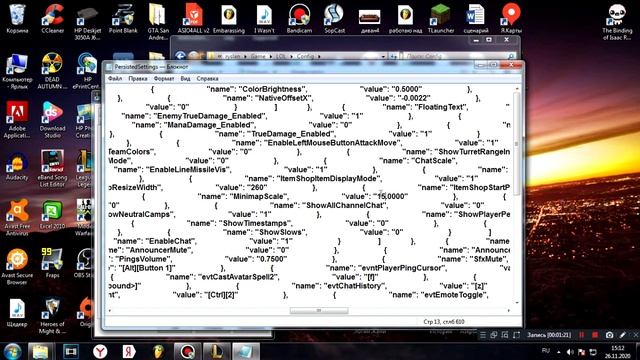Viewport: 640px width, 360px height.
Task: Open eBand Song List Editor icon
Action: pyautogui.click(x=52, y=169)
